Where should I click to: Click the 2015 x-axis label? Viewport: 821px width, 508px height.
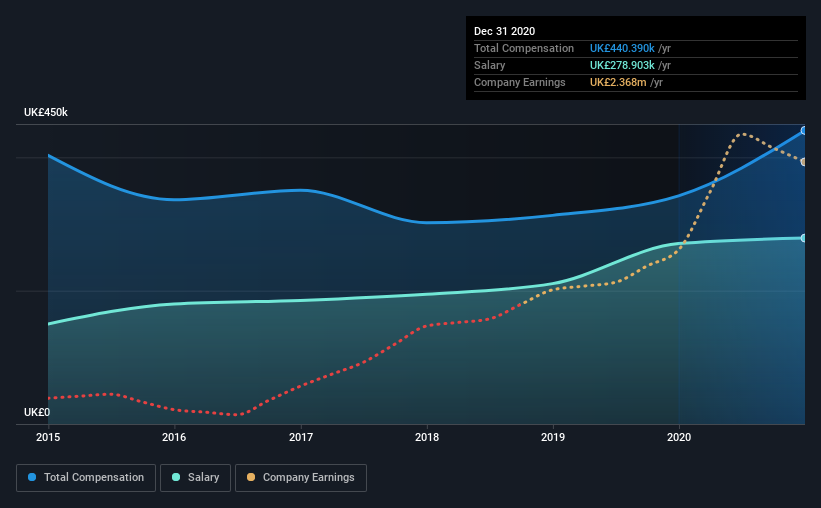[48, 437]
